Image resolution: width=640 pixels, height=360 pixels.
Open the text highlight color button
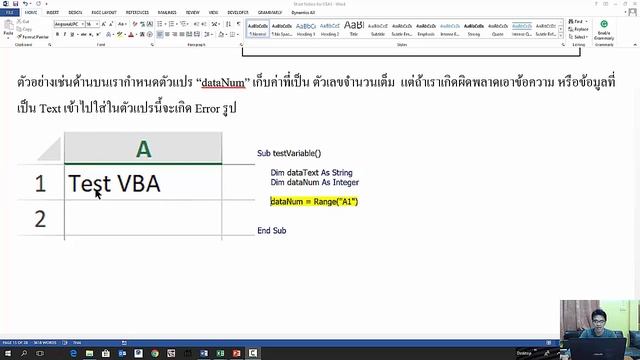tap(119, 35)
